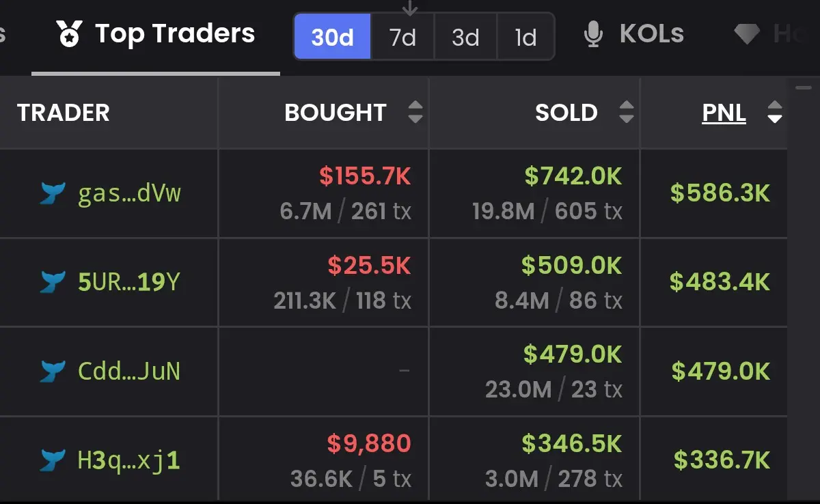Viewport: 820px width, 504px height.
Task: Click the KOLs microphone icon
Action: pos(594,34)
